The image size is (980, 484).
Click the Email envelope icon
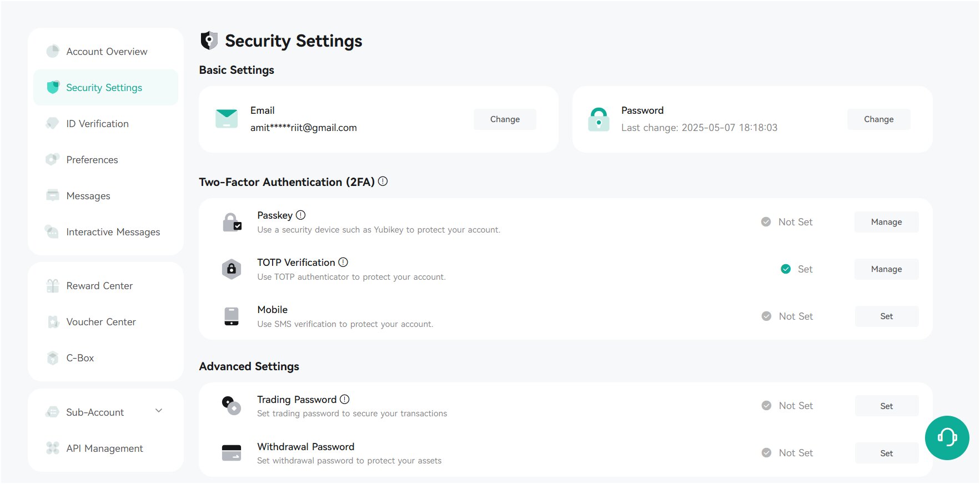pyautogui.click(x=227, y=119)
